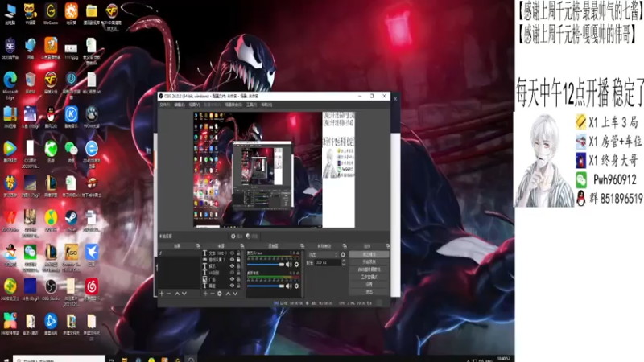Open settings gear for 麦克风/Aux audio channel
Image resolution: width=644 pixels, height=362 pixels.
(x=296, y=265)
